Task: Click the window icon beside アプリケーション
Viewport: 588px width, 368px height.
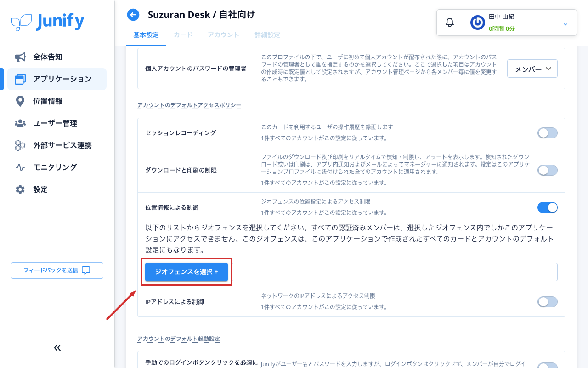Action: click(x=20, y=79)
